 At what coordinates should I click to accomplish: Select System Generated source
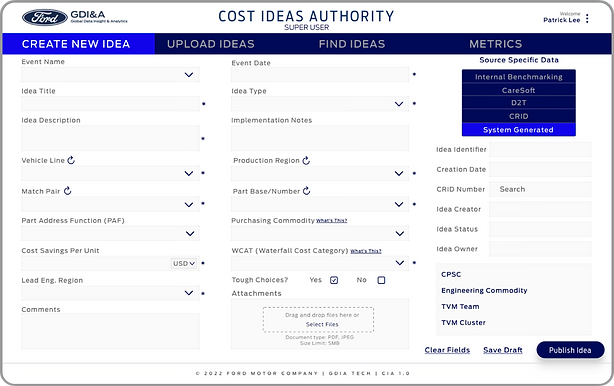tap(519, 130)
